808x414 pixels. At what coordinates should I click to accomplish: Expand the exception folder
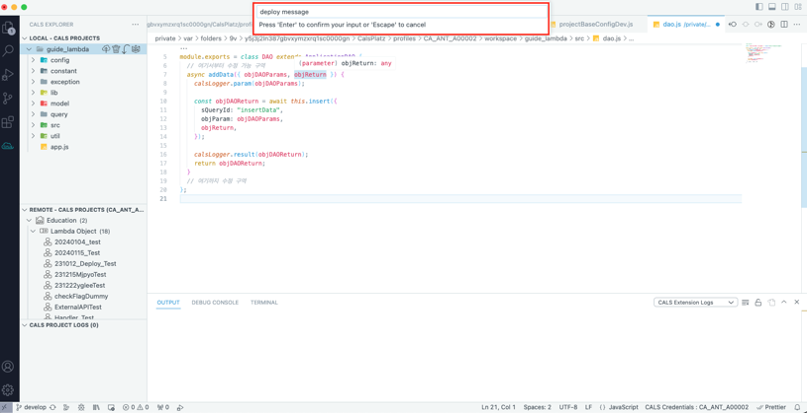tap(33, 81)
